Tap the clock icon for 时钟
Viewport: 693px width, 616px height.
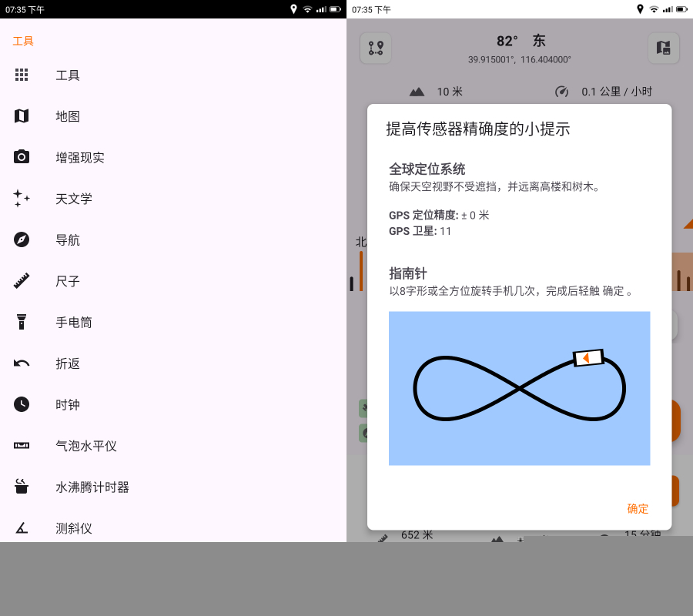click(x=22, y=404)
